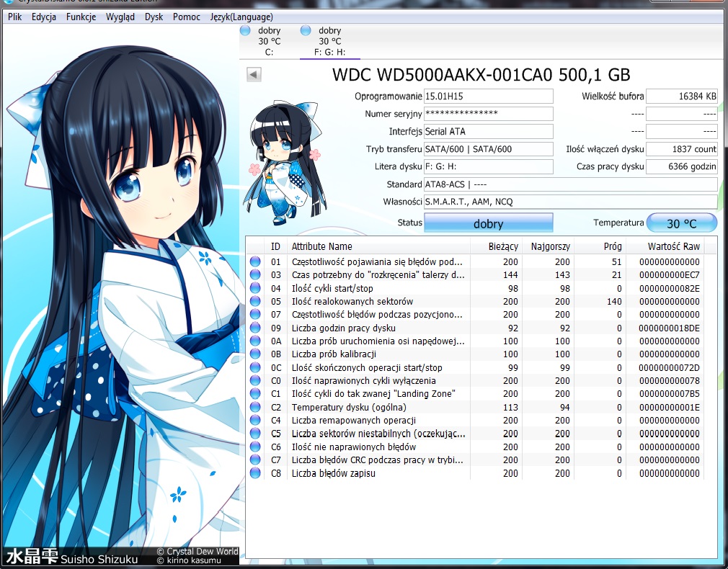Click status orb of attribute 05

point(255,301)
